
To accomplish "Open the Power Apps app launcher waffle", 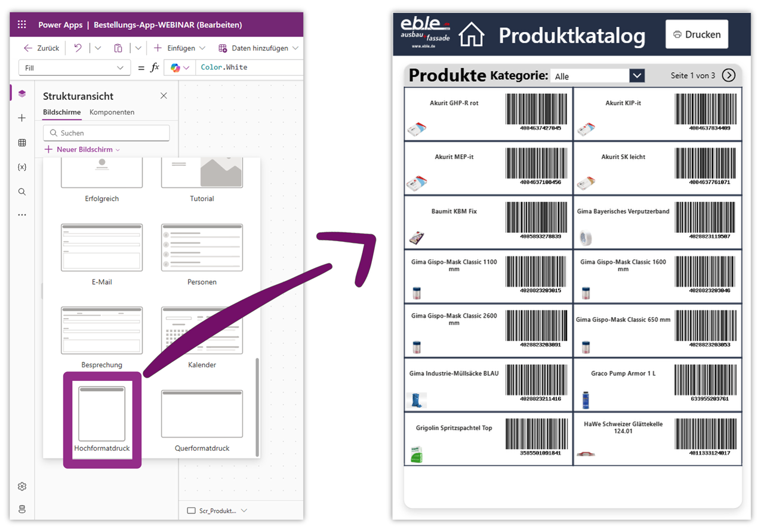I will [22, 25].
